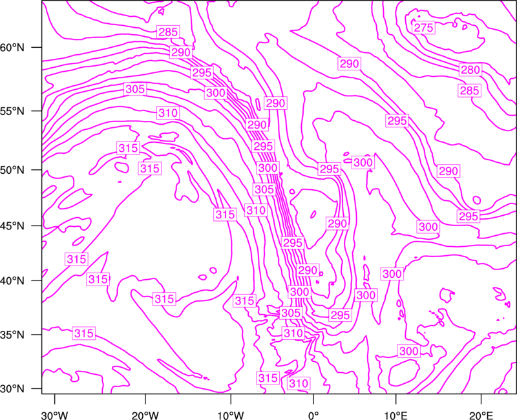This screenshot has width=517, height=420.
Task: Select the 45°N latitude axis label
Action: 12,226
